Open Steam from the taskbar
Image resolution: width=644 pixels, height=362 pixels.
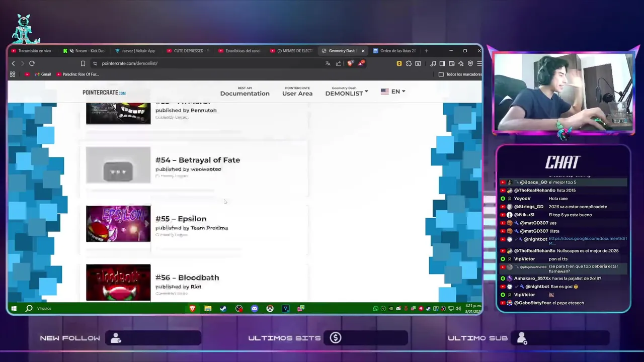click(x=223, y=308)
